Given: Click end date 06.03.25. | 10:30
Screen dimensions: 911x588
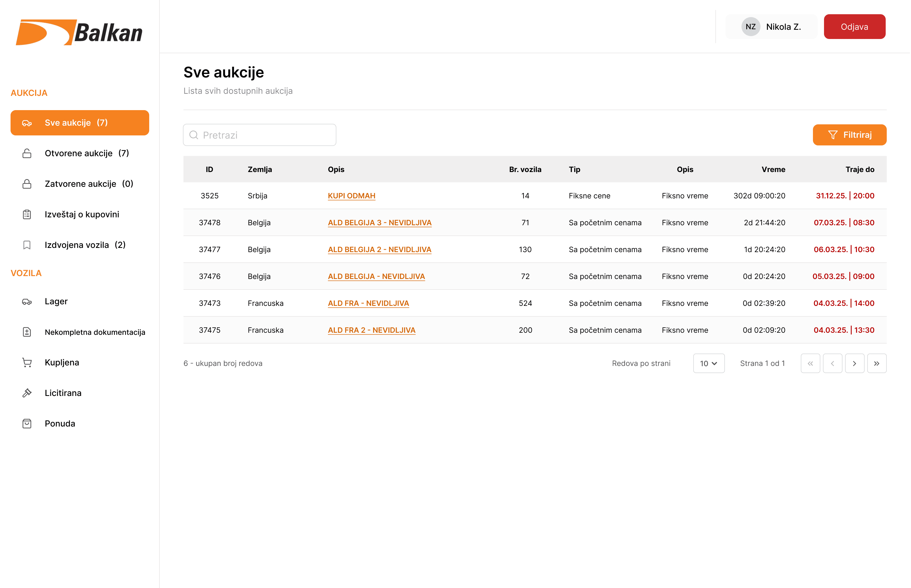Looking at the screenshot, I should [844, 250].
